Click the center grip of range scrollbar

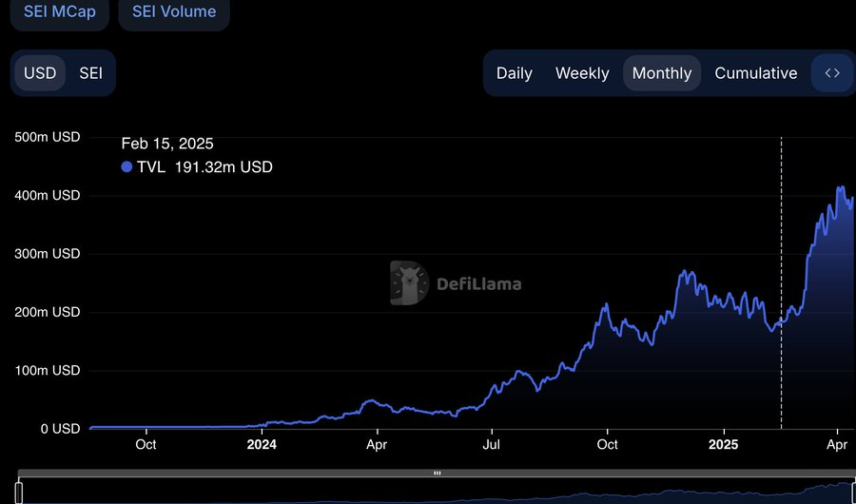pyautogui.click(x=437, y=474)
